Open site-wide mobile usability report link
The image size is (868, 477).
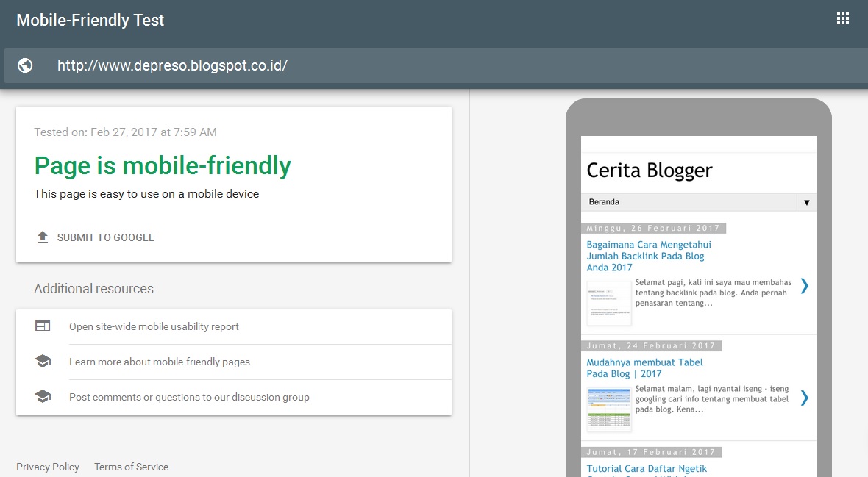[x=154, y=326]
